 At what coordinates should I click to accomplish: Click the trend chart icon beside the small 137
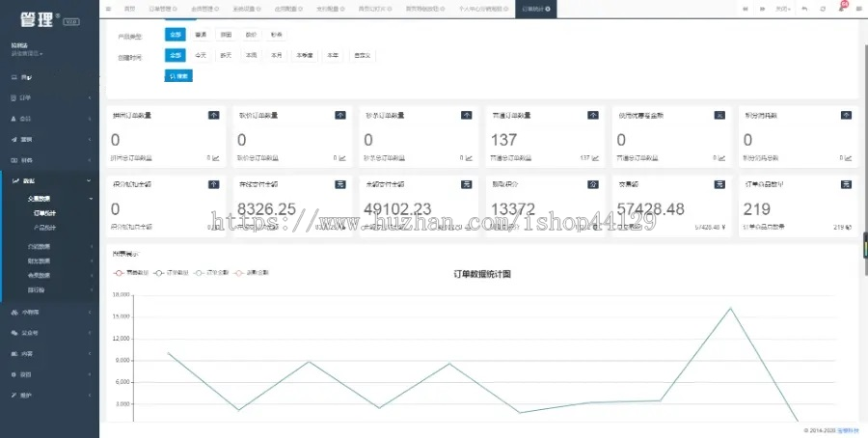coord(596,158)
